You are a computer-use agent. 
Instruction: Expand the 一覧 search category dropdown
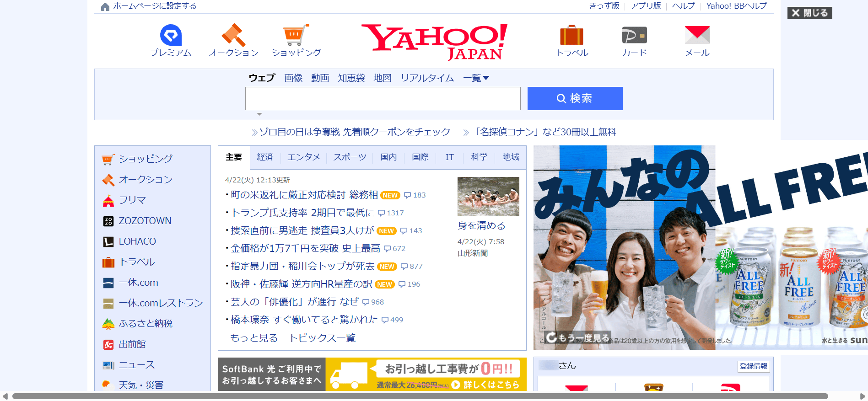tap(476, 78)
